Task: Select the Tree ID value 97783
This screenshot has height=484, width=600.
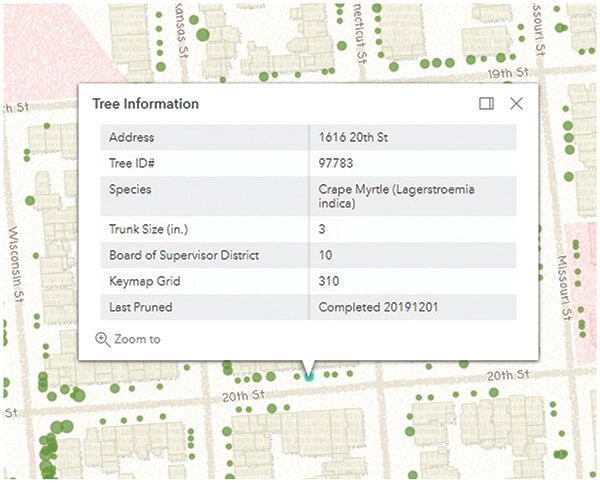Action: 336,163
